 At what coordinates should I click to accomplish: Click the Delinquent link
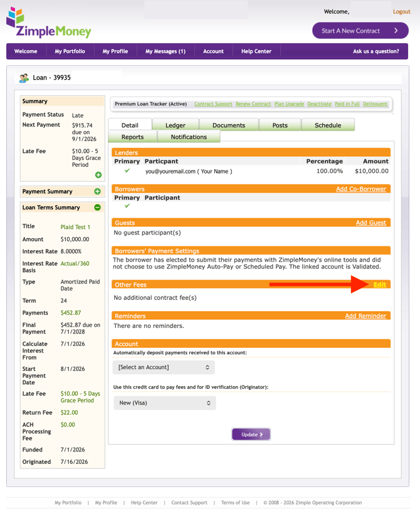pyautogui.click(x=375, y=103)
